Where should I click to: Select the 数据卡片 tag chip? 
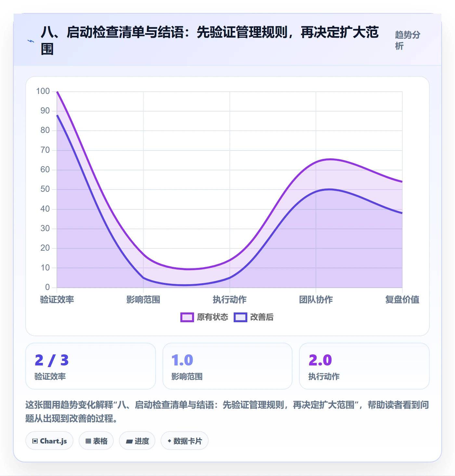185,441
